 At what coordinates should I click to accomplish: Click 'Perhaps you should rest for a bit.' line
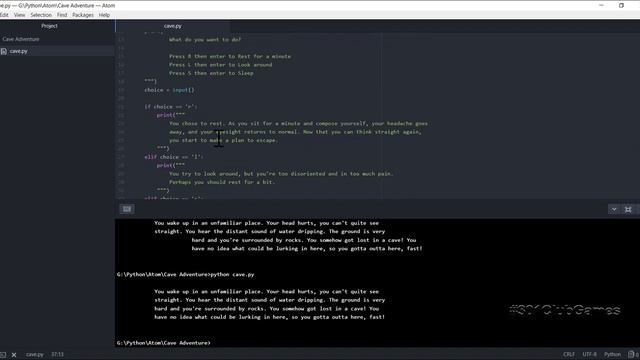tap(222, 182)
